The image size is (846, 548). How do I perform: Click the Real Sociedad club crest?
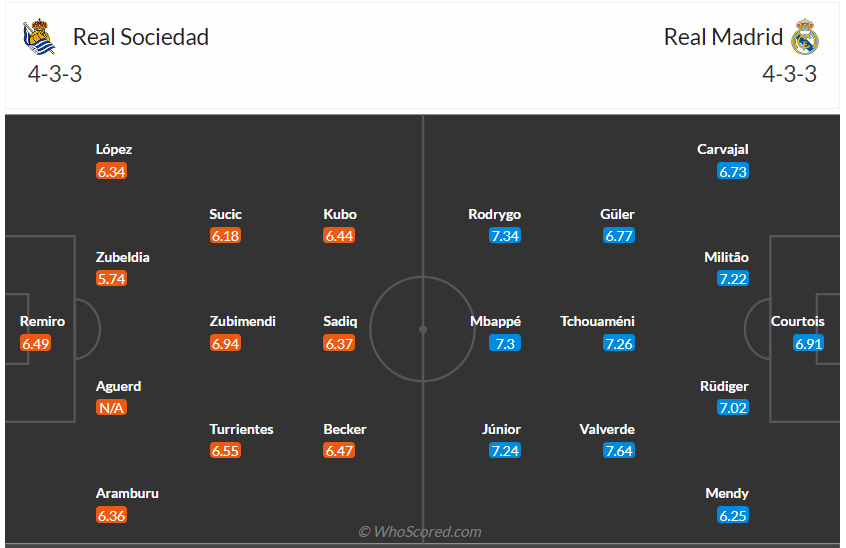point(38,38)
